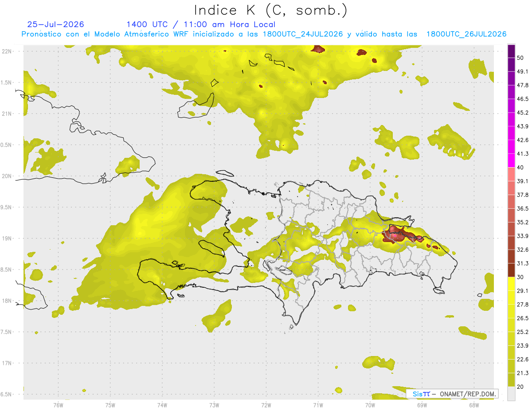Screen dimensions: 532x411
Task: Click the legend value '46.5'
Action: [x=523, y=99]
